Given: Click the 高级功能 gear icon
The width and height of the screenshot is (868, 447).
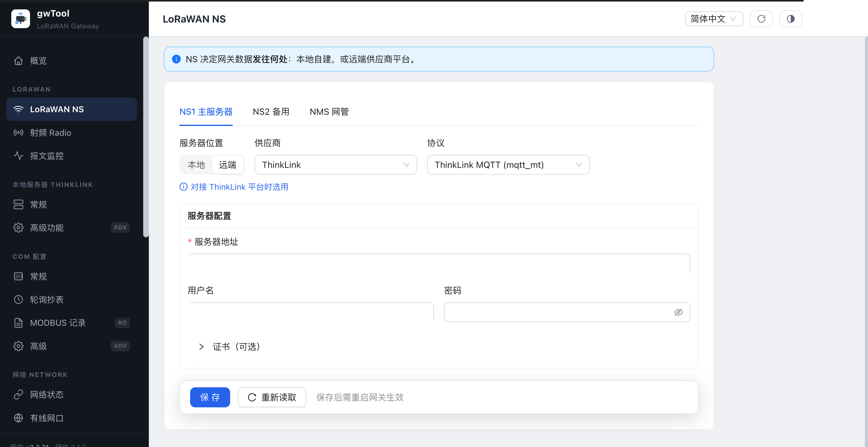Looking at the screenshot, I should tap(18, 228).
